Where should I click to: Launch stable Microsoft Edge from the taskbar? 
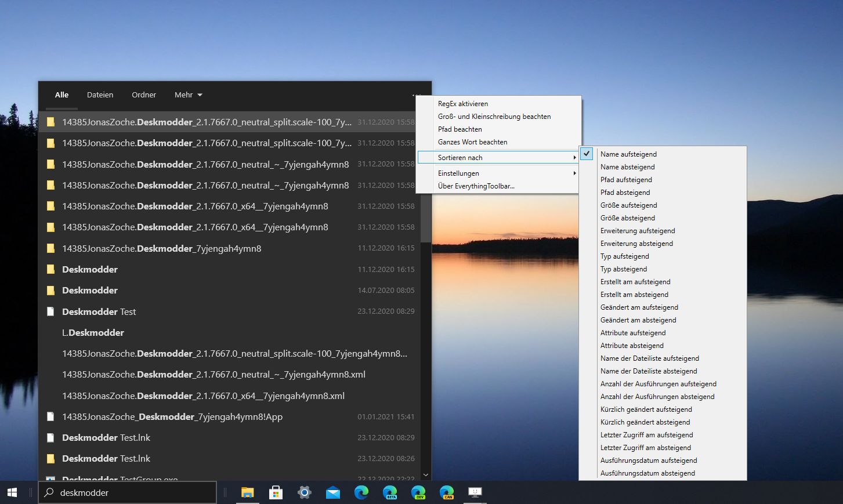(361, 492)
